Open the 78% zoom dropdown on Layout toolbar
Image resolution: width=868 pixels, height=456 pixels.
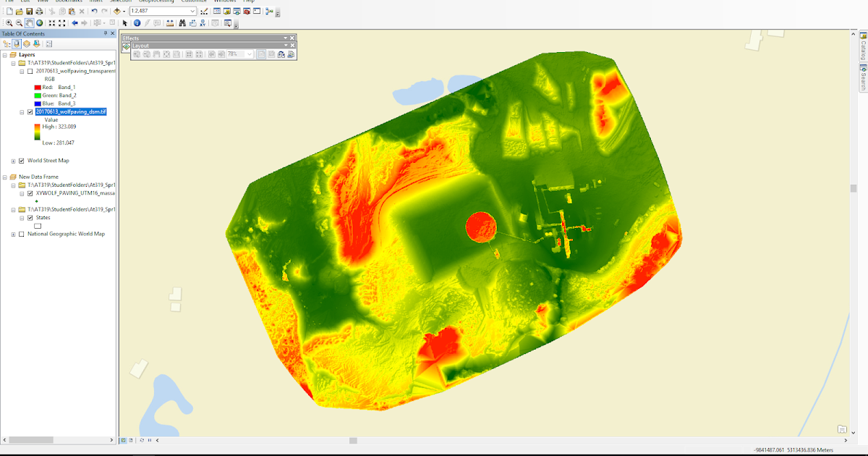(x=250, y=54)
